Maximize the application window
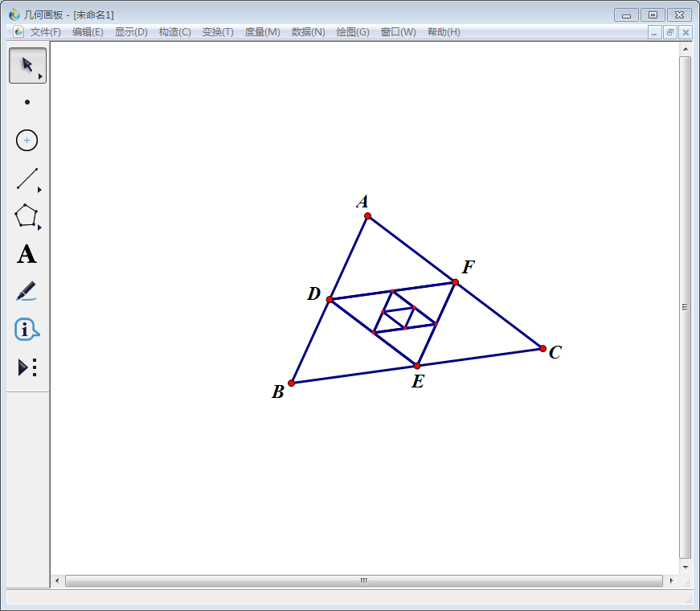This screenshot has height=611, width=700. [653, 15]
